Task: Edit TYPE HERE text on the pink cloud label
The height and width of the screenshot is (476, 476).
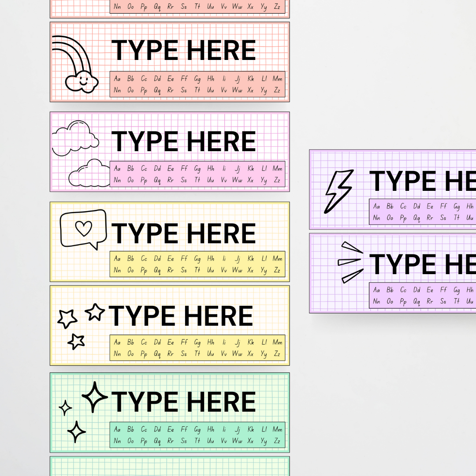Action: tap(183, 141)
